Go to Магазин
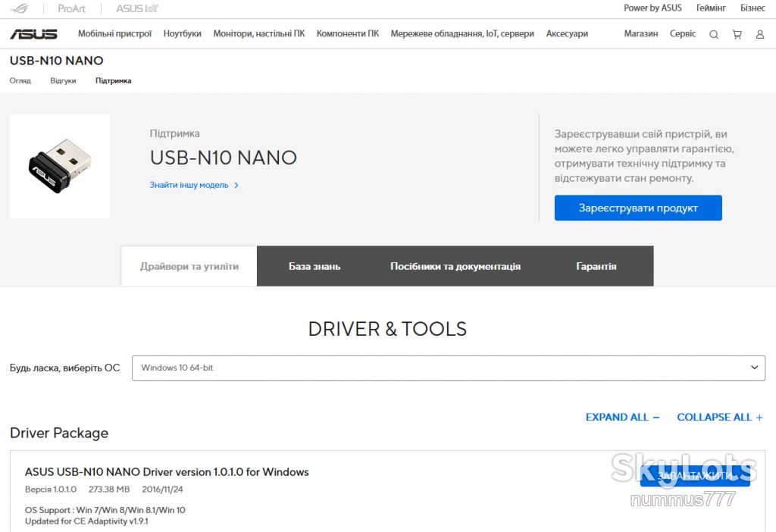Screen dimensions: 776x532 [641, 33]
